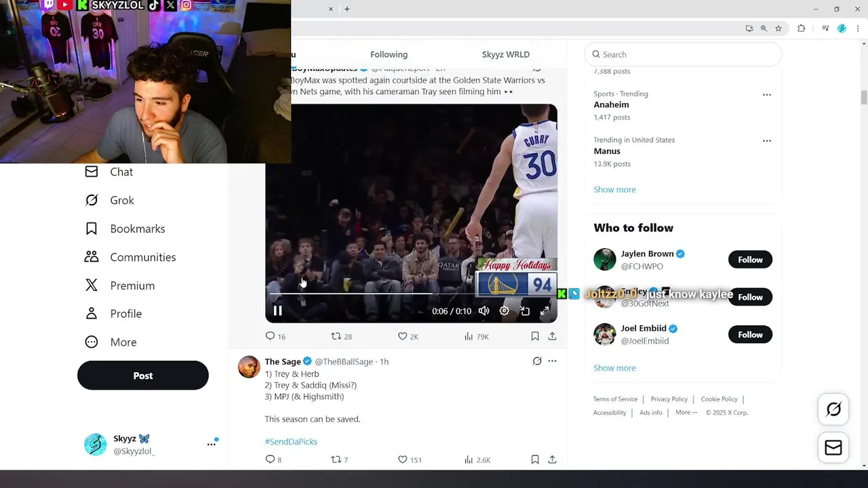
Task: Open browser Extensions puzzle icon
Action: (801, 28)
